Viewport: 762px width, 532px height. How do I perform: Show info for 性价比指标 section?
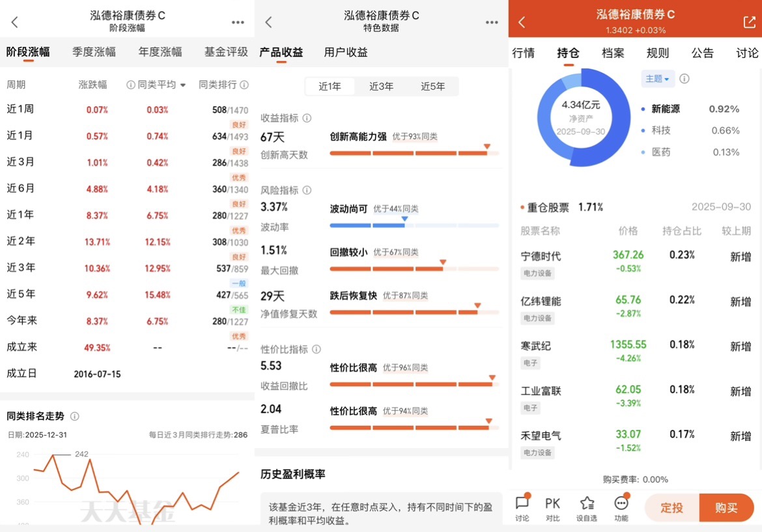coord(317,349)
